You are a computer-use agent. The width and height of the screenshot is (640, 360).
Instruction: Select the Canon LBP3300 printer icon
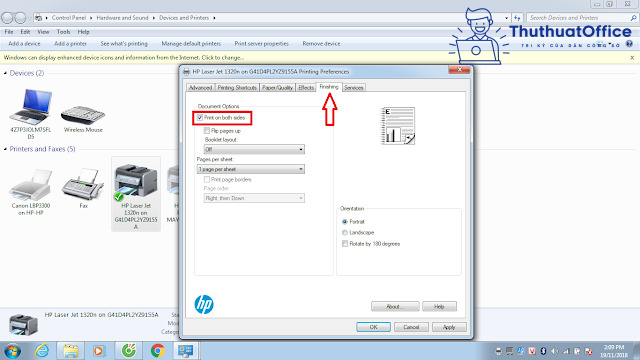click(31, 185)
